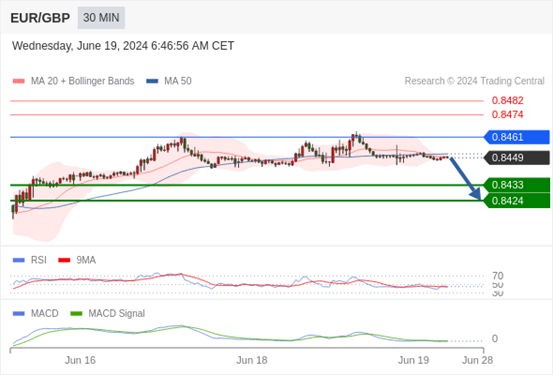Click the Jun 18 date marker
The width and height of the screenshot is (553, 375).
click(x=252, y=360)
